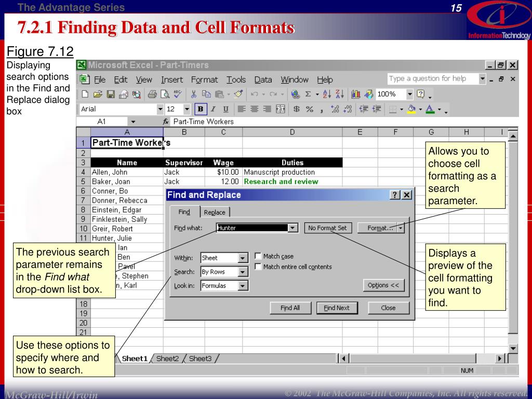Screen dimensions: 532x399
Task: Toggle Underline formatting button
Action: [x=225, y=109]
